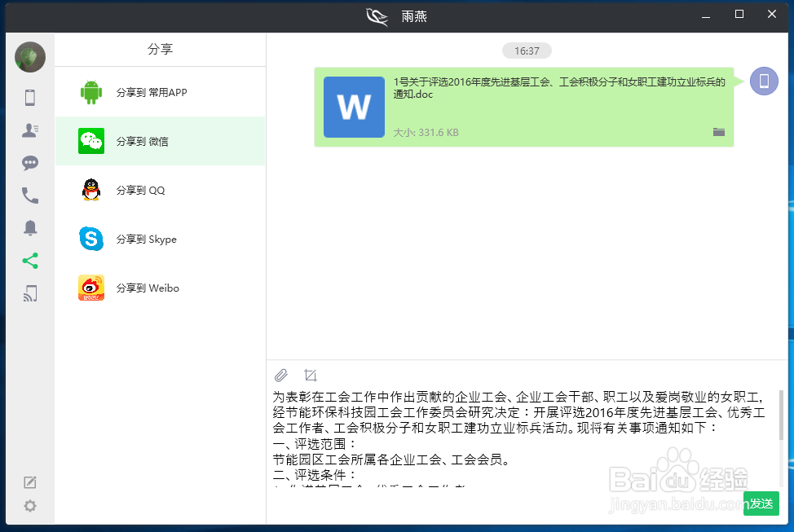Click the paperclip attachment icon
794x532 pixels.
(x=281, y=375)
